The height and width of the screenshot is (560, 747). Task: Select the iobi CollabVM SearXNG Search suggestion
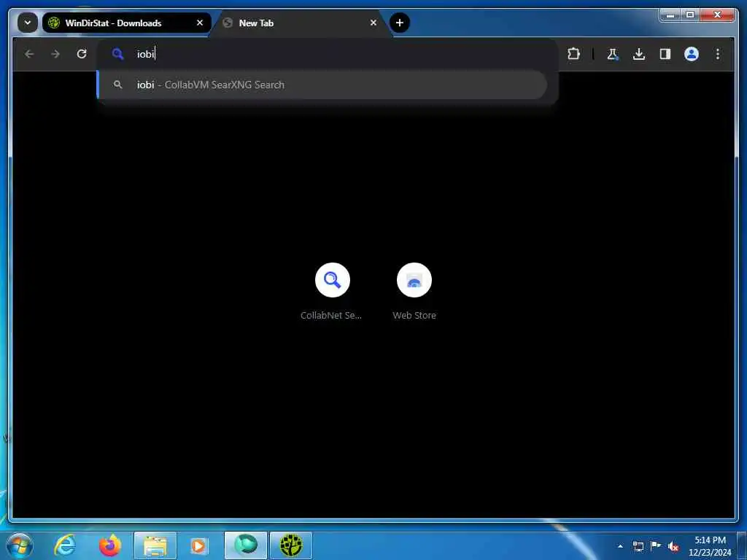(x=322, y=85)
